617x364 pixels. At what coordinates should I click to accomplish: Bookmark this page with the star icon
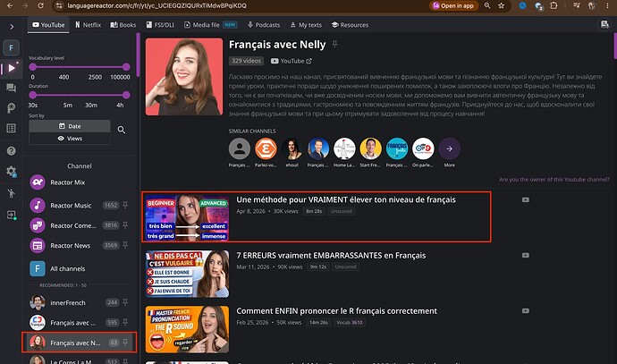[x=501, y=6]
